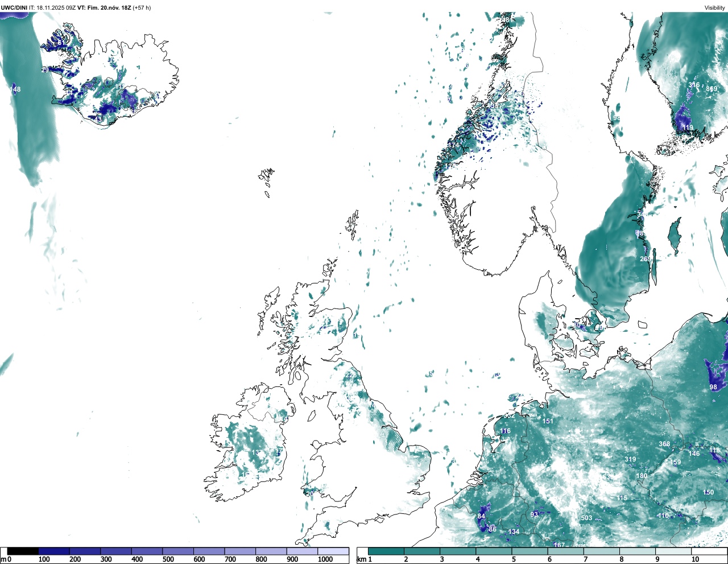Click the "4" label on the km scale

478,559
